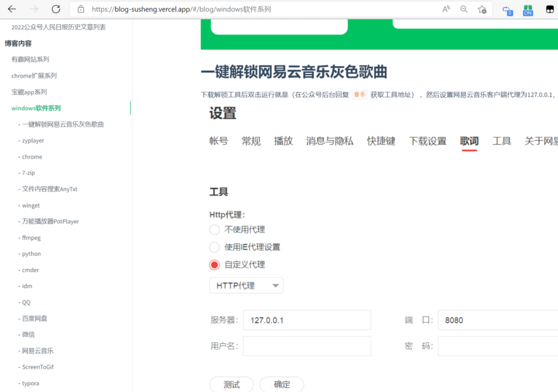Image resolution: width=558 pixels, height=392 pixels.
Task: Jump to the 百度网盘 section
Action: tap(35, 318)
